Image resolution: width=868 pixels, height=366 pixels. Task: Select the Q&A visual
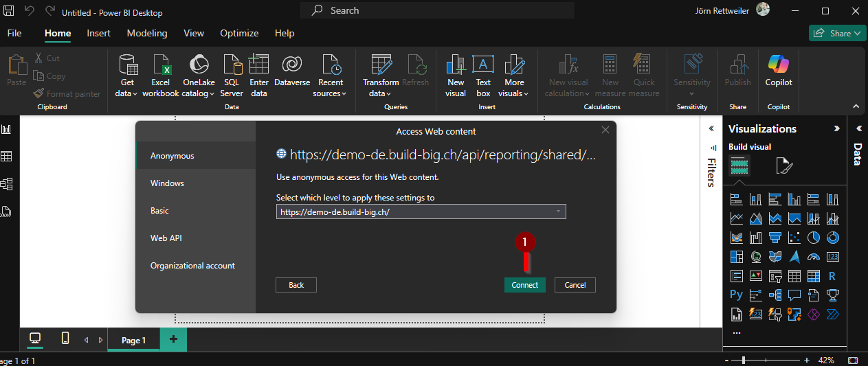794,295
